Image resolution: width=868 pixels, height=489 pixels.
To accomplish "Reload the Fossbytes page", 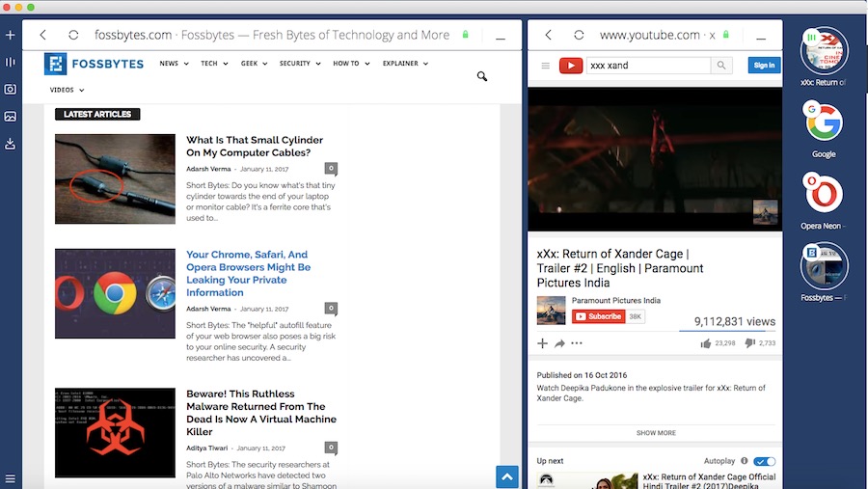I will (x=73, y=35).
